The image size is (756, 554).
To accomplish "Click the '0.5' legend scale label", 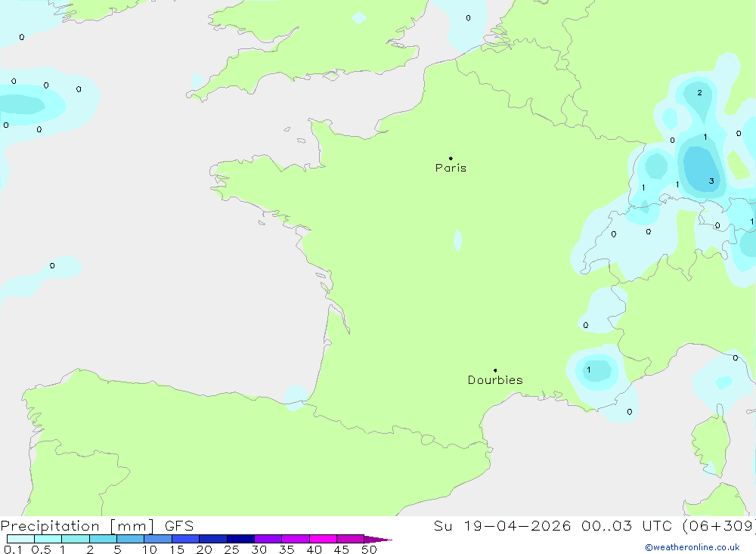I will click(41, 549).
